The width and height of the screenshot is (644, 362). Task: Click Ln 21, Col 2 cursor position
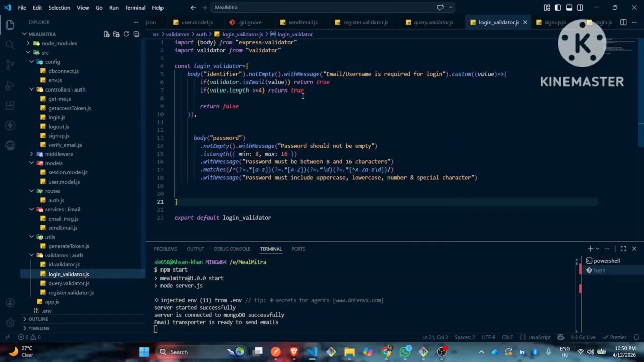(435, 337)
